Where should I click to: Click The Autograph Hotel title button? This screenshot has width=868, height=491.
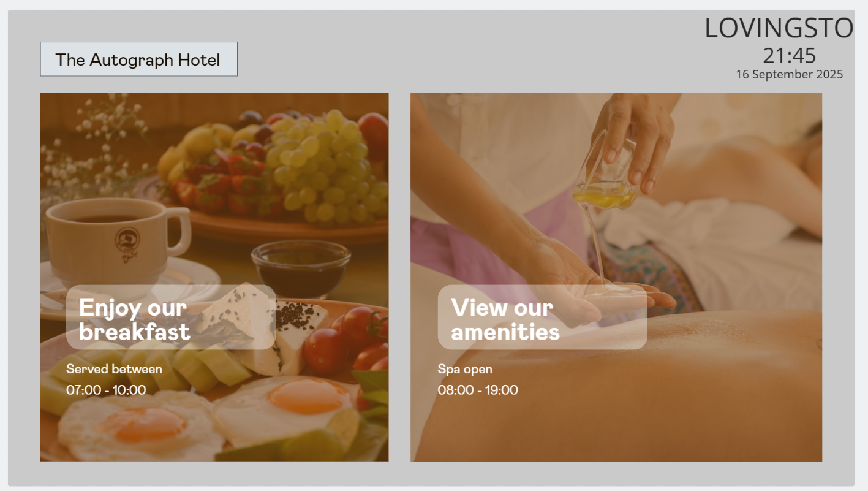click(138, 59)
